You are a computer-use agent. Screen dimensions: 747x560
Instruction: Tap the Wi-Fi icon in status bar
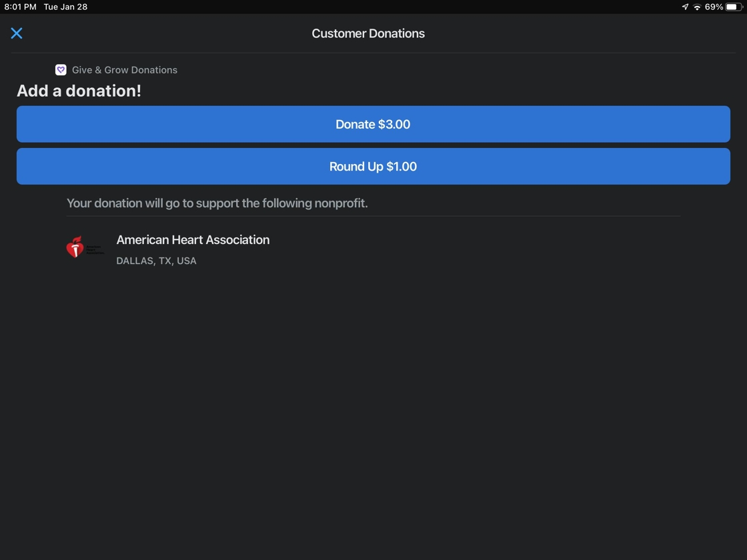click(697, 7)
